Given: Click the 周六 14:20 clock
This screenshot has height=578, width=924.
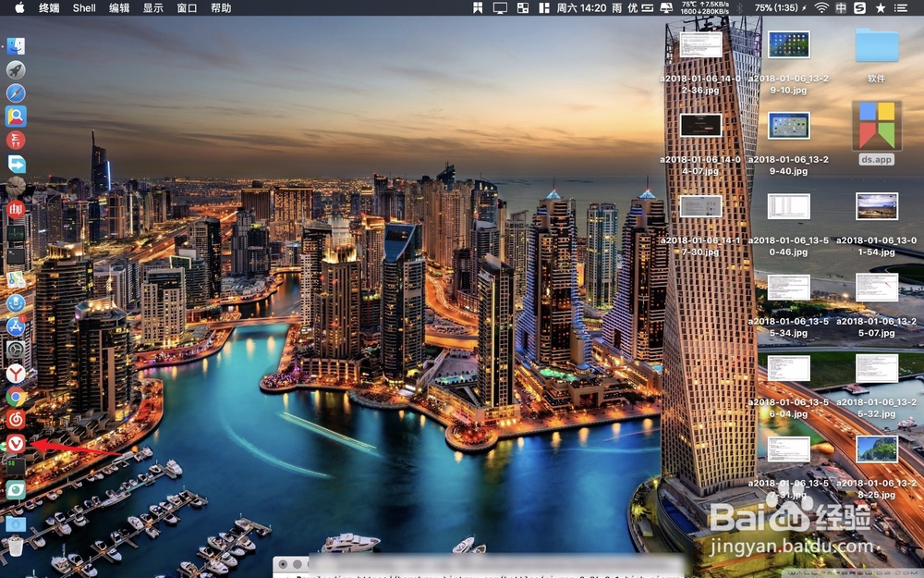Looking at the screenshot, I should pos(581,7).
